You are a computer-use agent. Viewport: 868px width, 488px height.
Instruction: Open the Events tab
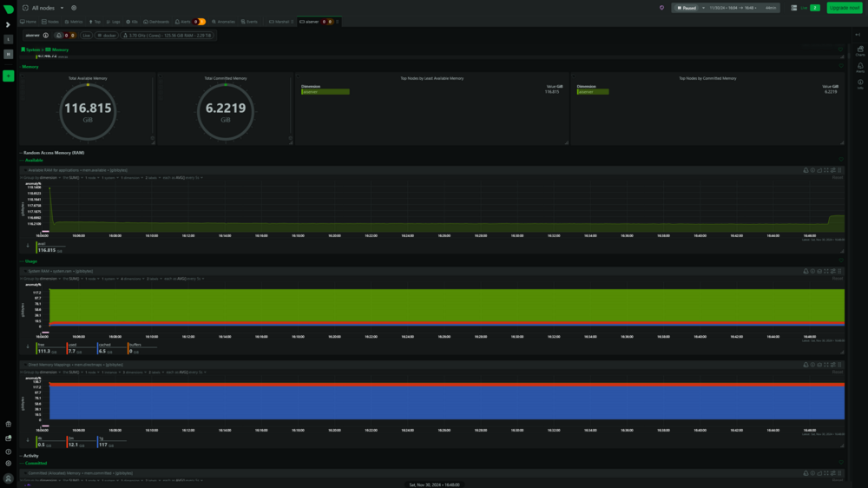249,22
